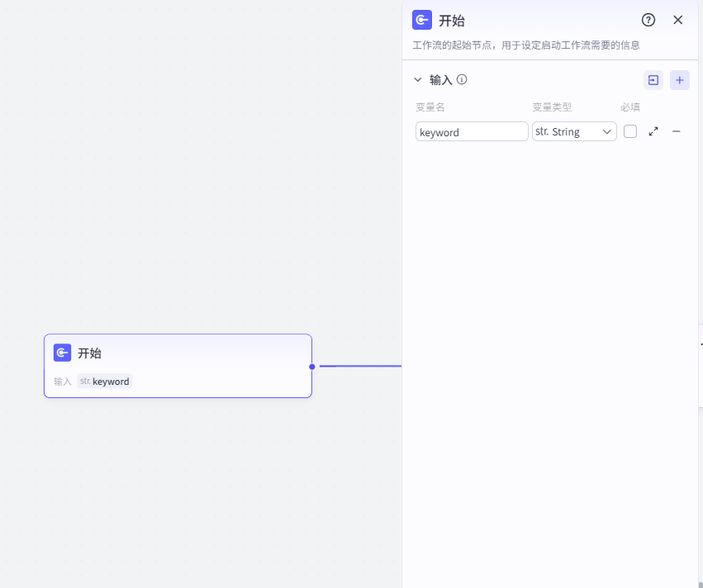
Task: Close the 开始 settings panel
Action: pyautogui.click(x=678, y=20)
